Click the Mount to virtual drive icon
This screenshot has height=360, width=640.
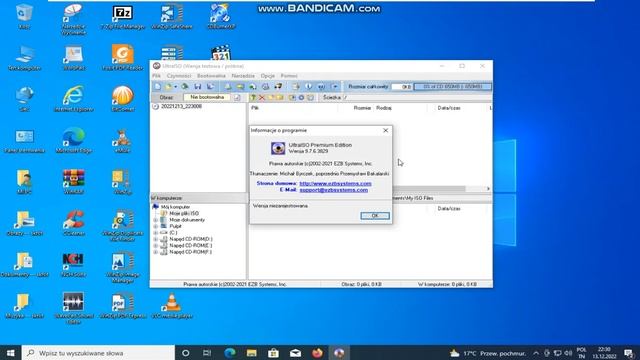point(265,87)
